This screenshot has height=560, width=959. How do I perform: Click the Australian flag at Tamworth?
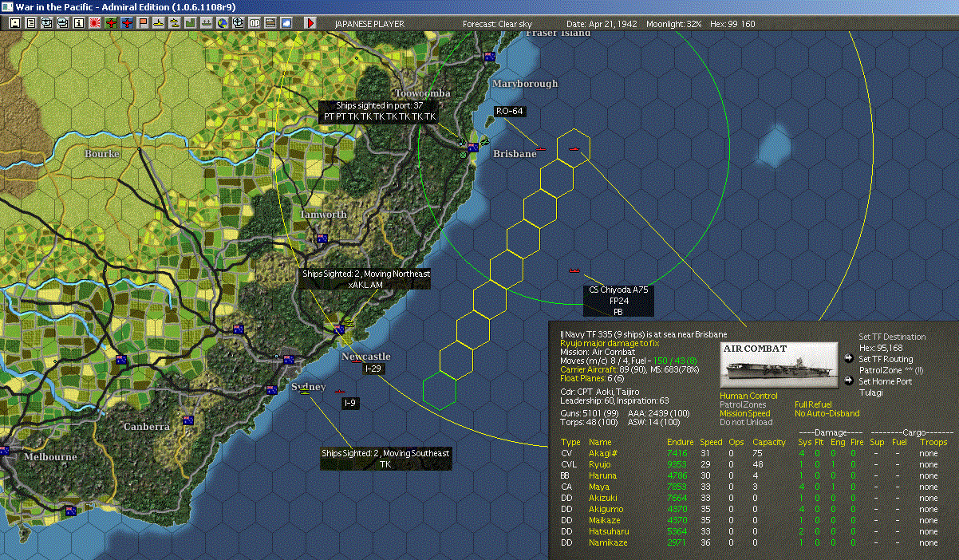322,238
